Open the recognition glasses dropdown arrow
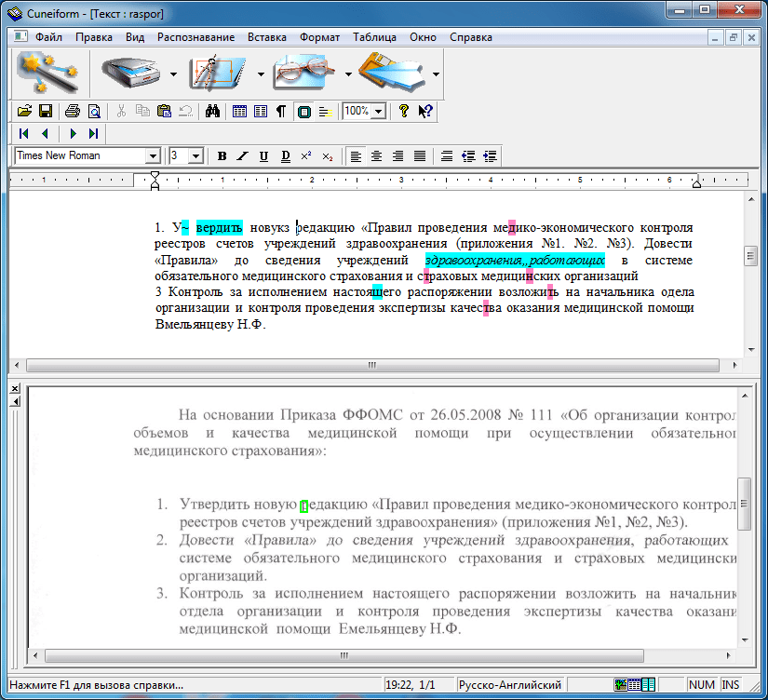Image resolution: width=768 pixels, height=700 pixels. pyautogui.click(x=348, y=74)
